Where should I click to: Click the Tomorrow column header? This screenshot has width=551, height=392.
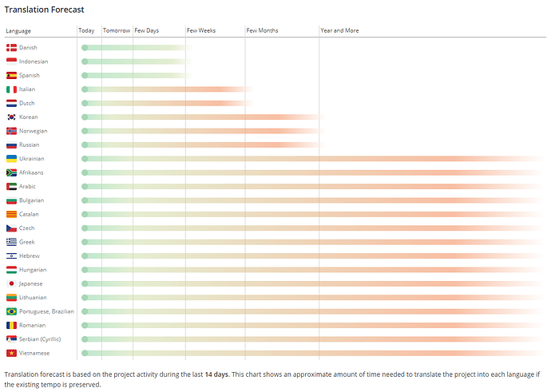tap(117, 30)
